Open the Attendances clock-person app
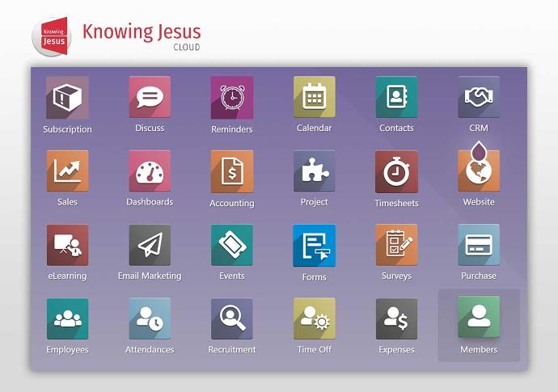558x392 pixels. pos(150,318)
